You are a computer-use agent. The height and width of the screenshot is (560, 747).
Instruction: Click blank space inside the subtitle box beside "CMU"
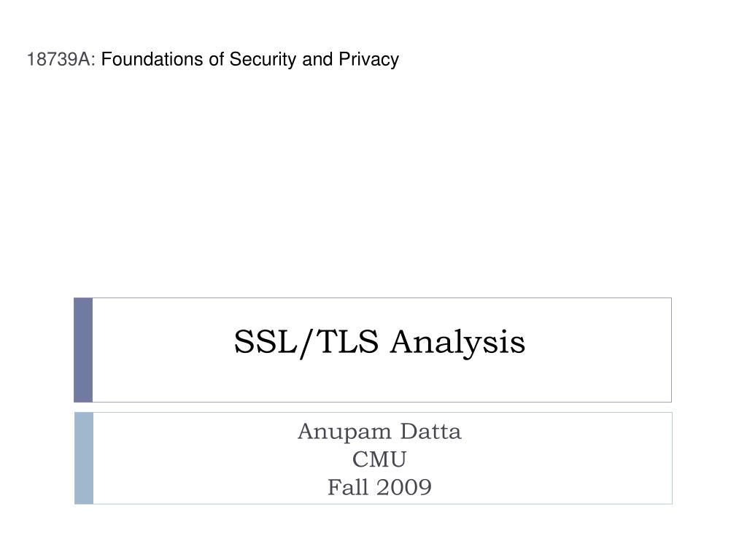point(538,459)
